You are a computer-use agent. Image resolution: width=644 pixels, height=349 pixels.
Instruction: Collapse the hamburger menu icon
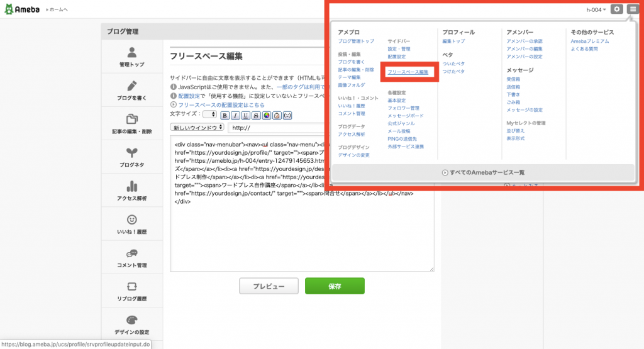click(x=632, y=9)
